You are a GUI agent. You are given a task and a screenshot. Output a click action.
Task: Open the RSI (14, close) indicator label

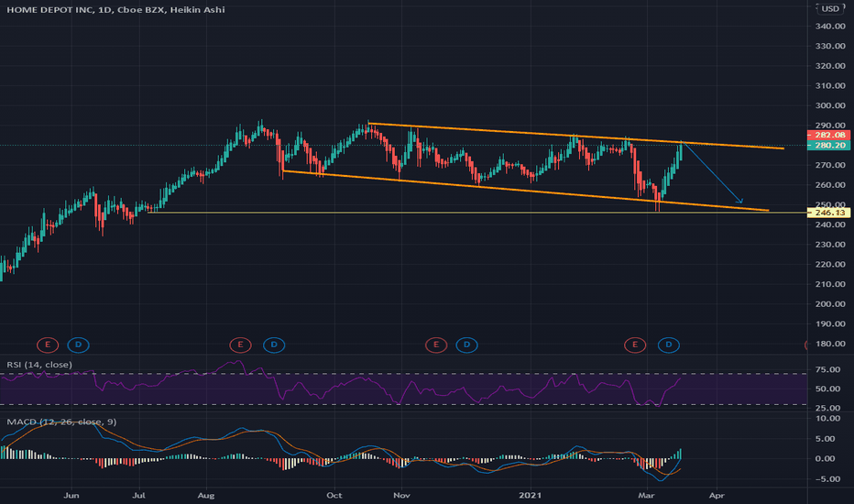click(39, 365)
